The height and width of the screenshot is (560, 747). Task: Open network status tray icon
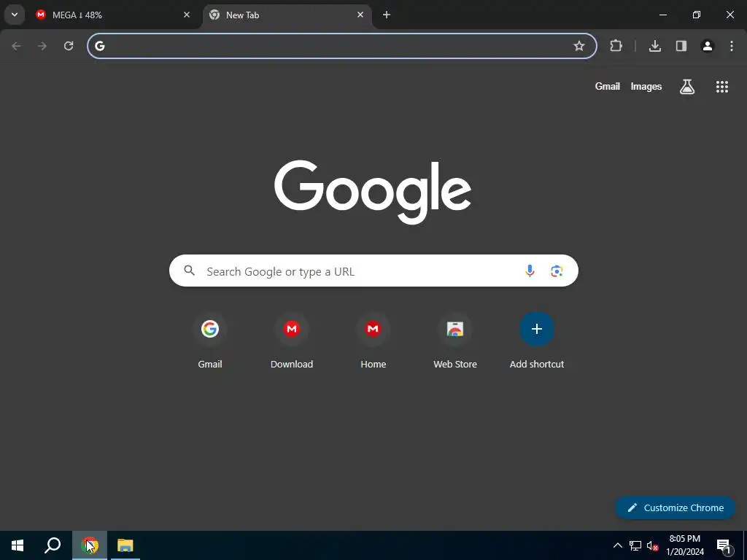click(x=635, y=545)
